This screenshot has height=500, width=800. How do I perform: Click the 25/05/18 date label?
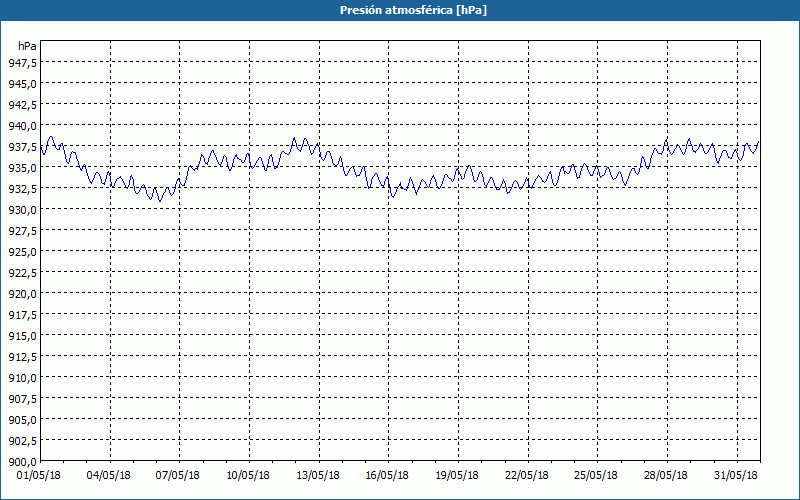click(596, 476)
